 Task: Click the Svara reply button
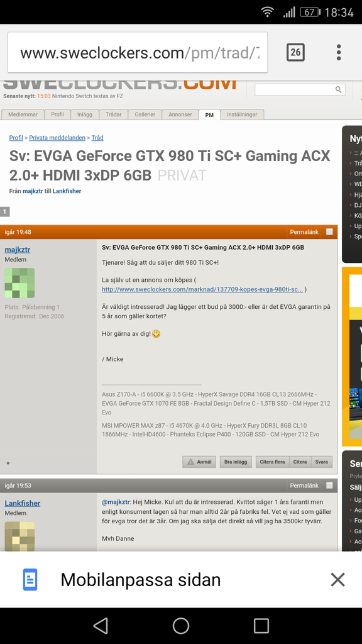coord(322,462)
